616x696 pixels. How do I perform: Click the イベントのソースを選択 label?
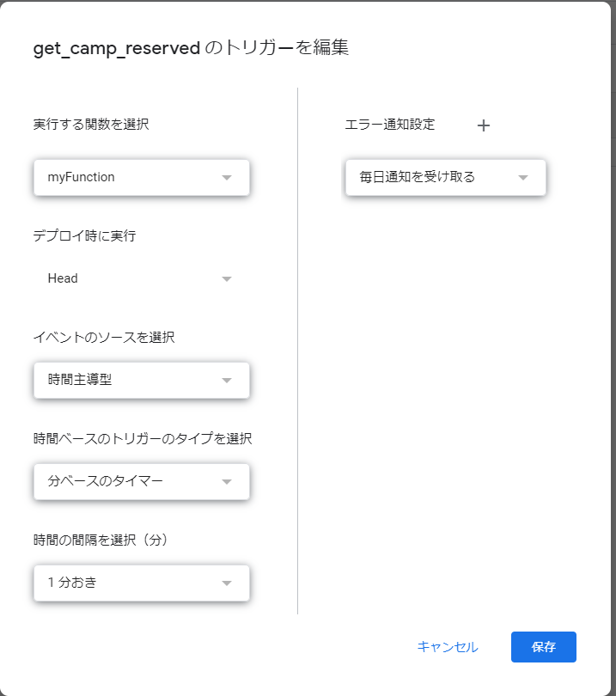[104, 338]
